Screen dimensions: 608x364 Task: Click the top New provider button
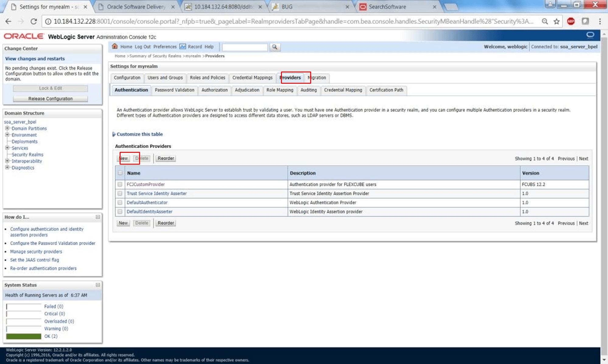(x=123, y=158)
